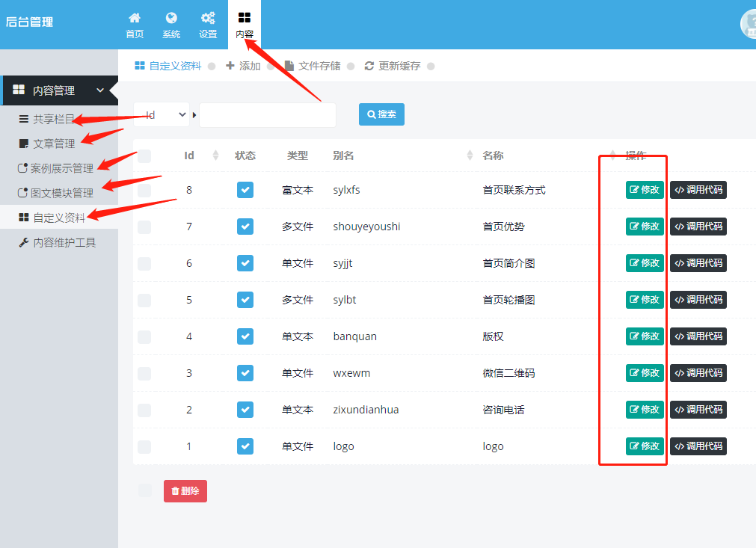Click the red 删除 delete button

[185, 491]
